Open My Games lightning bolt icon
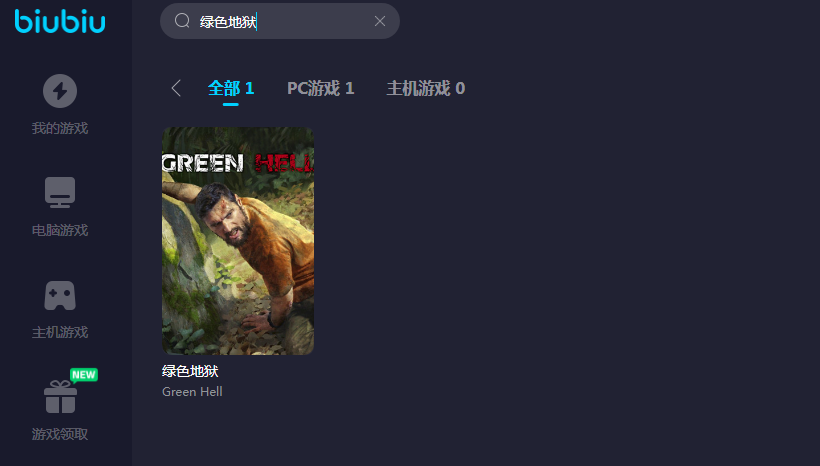This screenshot has width=820, height=466. tap(60, 91)
